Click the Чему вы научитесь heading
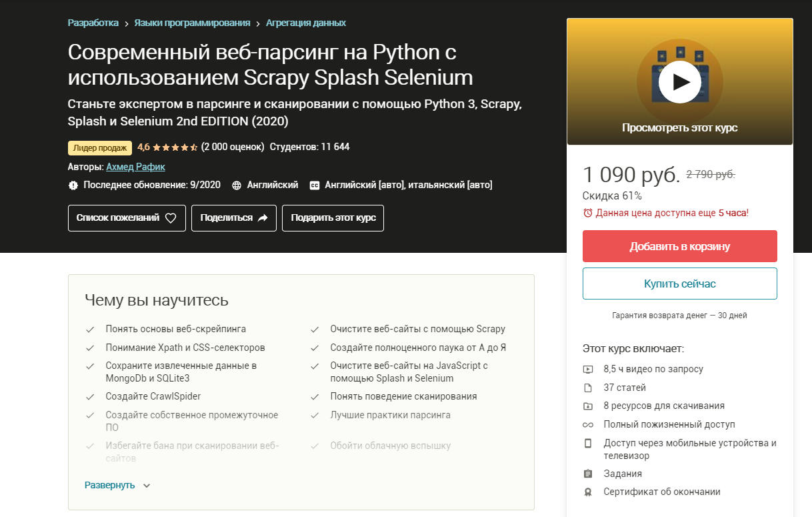 (157, 300)
